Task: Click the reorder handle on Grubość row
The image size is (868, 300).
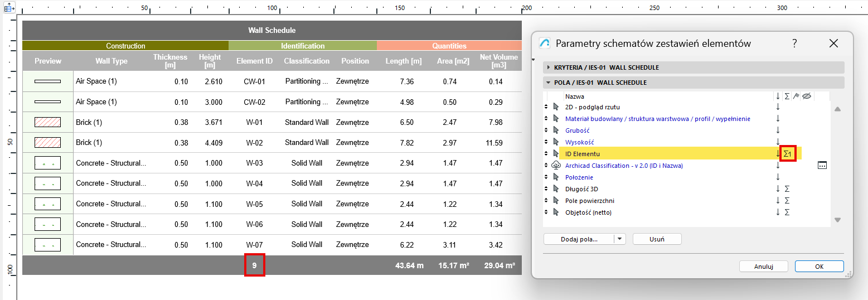Action: point(546,130)
